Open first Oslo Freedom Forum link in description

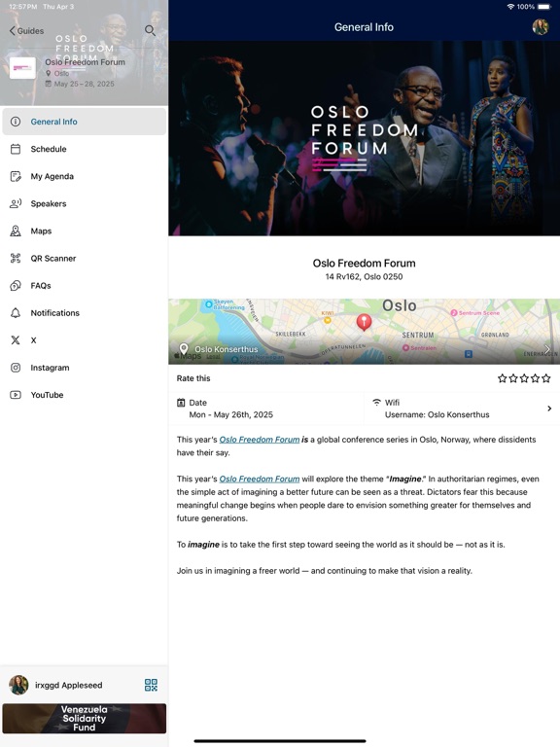pyautogui.click(x=260, y=440)
